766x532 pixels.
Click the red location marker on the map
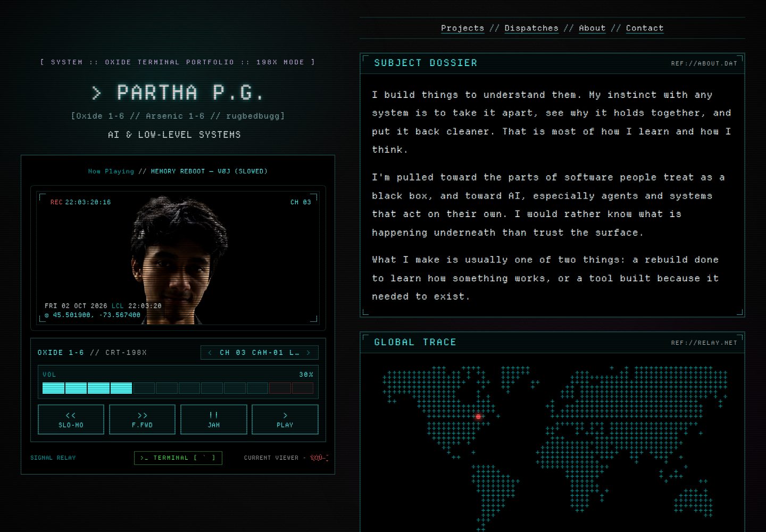tap(478, 417)
